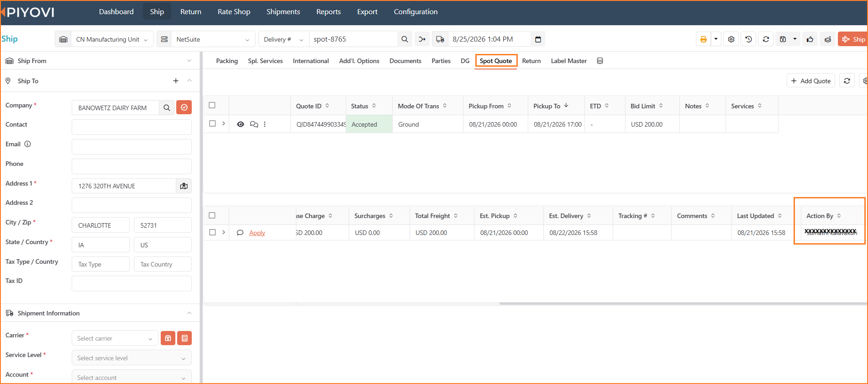Viewport: 868px width, 384px height.
Task: Click the refresh icon beside Add Quote
Action: coord(847,81)
